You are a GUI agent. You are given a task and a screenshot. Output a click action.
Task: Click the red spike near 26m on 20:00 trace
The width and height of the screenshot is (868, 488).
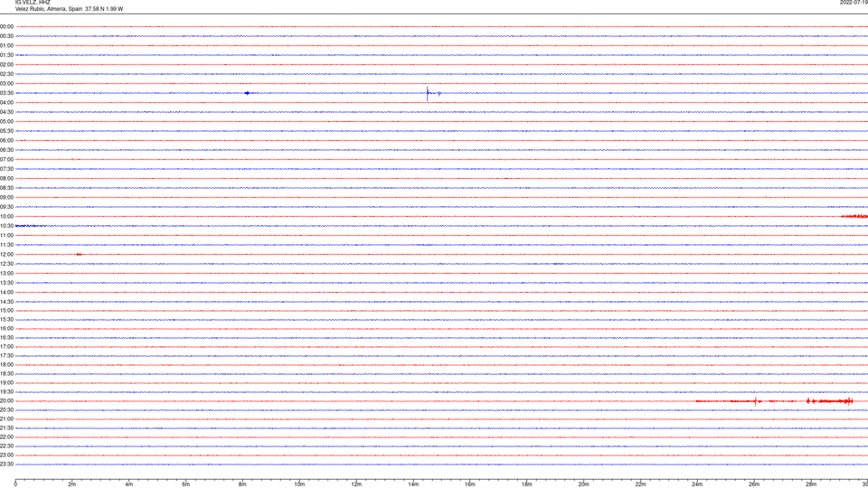pos(756,401)
